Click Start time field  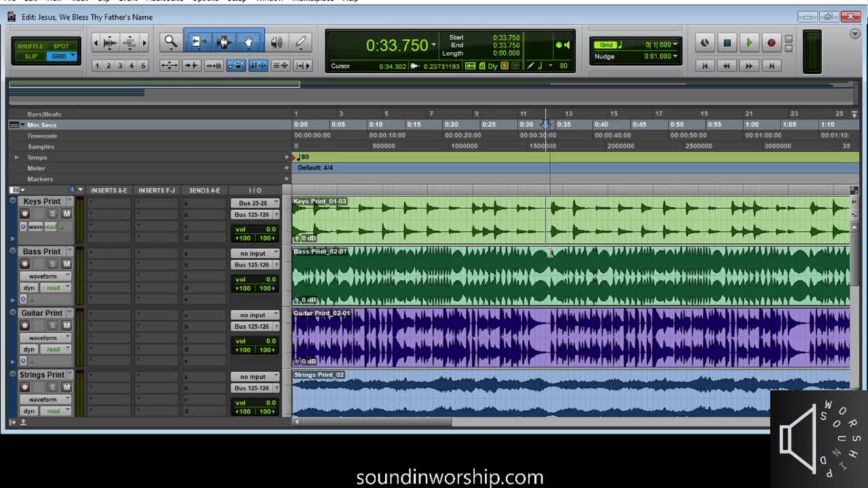[506, 38]
